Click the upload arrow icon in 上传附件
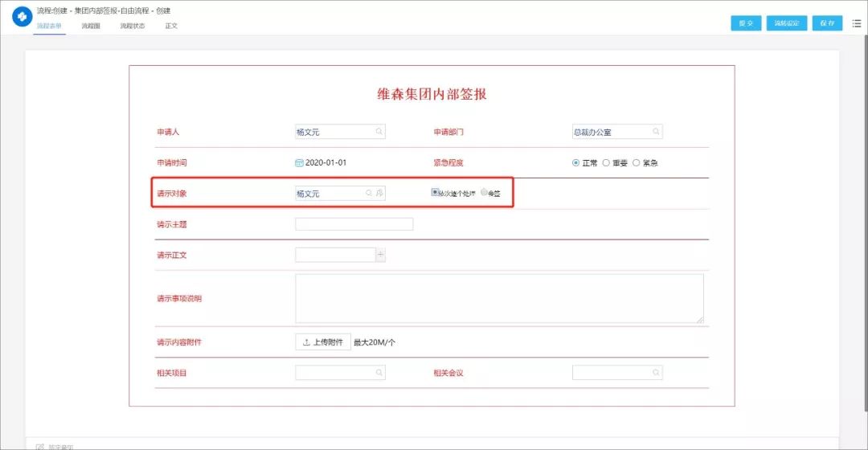The image size is (868, 450). [306, 342]
